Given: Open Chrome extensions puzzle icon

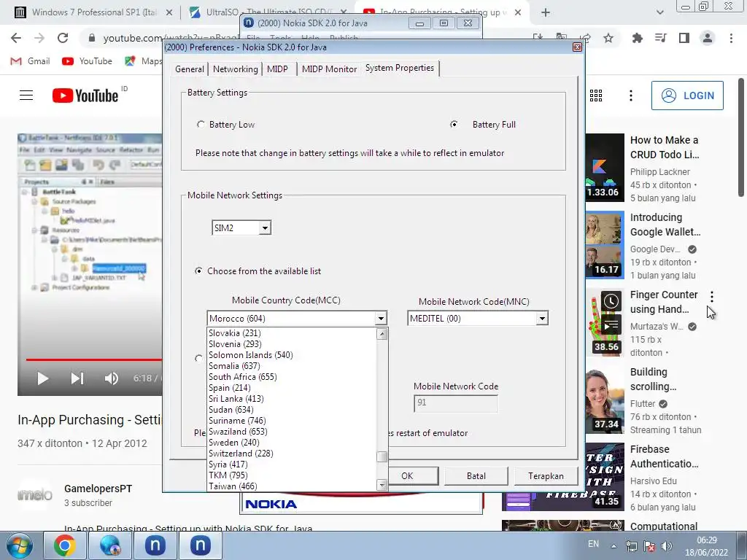Looking at the screenshot, I should pos(638,38).
